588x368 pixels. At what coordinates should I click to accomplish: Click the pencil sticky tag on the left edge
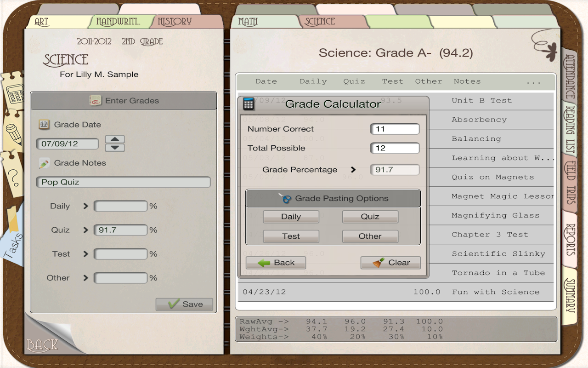point(14,132)
